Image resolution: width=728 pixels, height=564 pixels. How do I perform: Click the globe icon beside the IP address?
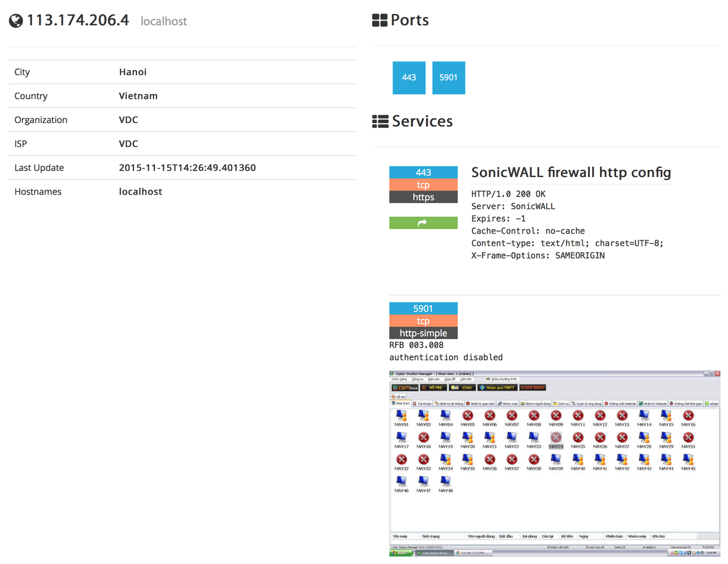pyautogui.click(x=16, y=21)
